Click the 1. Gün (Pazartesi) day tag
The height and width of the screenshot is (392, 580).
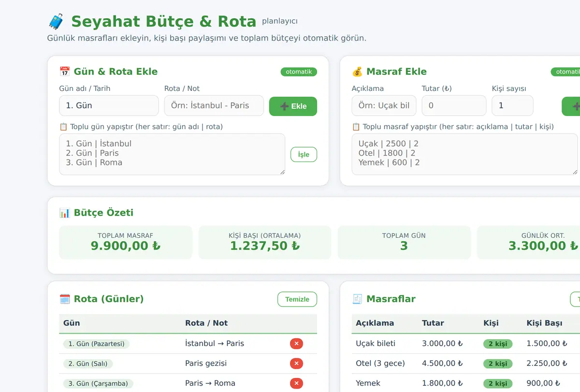[x=96, y=344]
